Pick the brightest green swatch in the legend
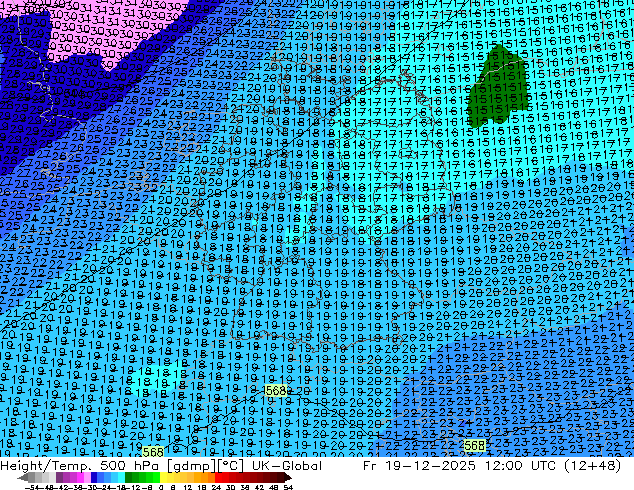The height and width of the screenshot is (490, 634). point(156,478)
